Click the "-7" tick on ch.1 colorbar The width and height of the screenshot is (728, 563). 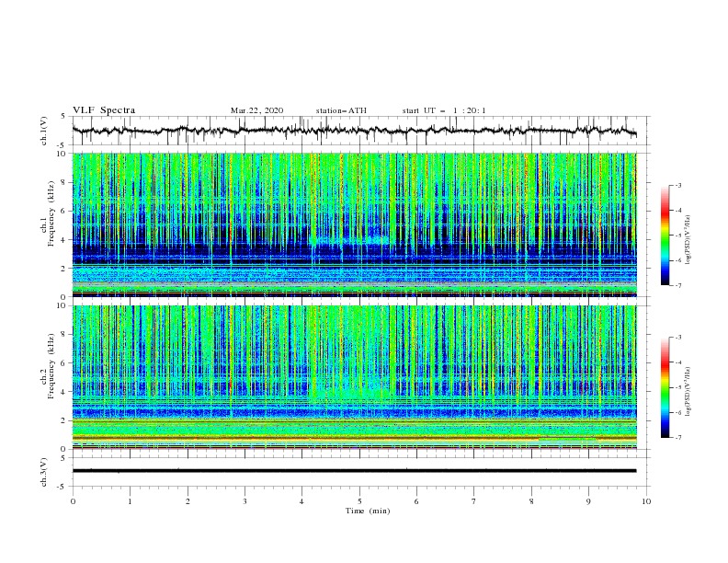tap(678, 285)
